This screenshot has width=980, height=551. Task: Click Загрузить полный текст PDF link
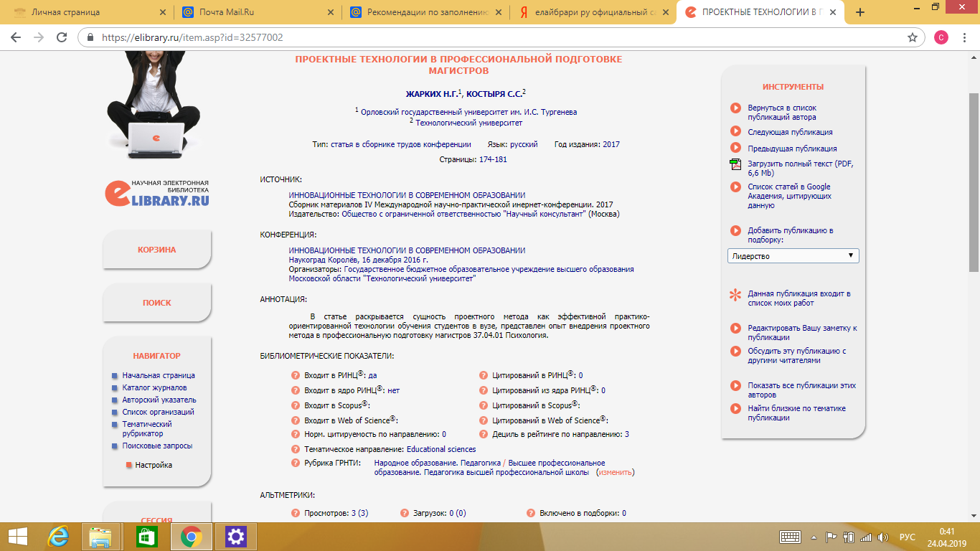tap(801, 169)
